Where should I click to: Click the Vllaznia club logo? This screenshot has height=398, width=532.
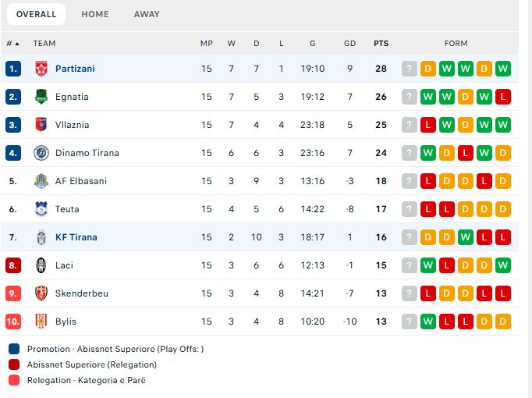(41, 125)
